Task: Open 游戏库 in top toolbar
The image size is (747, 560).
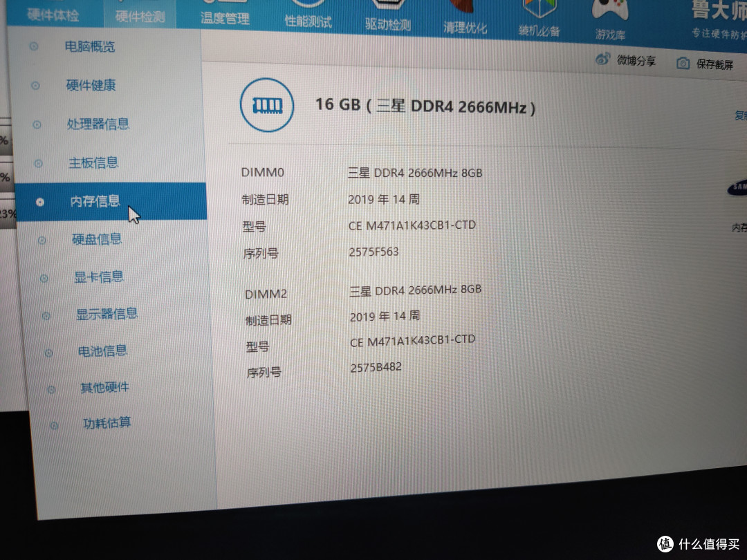Action: point(610,34)
